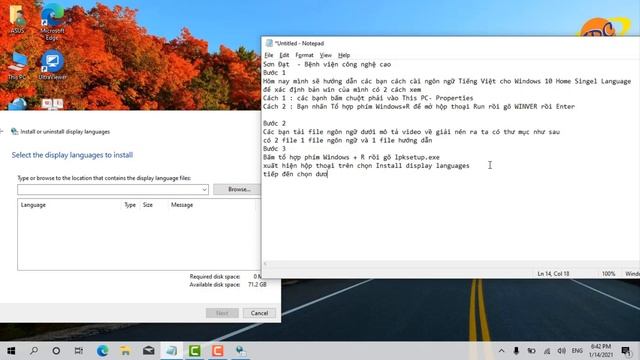Click 'Install display languages' text in Notepad

(422, 166)
